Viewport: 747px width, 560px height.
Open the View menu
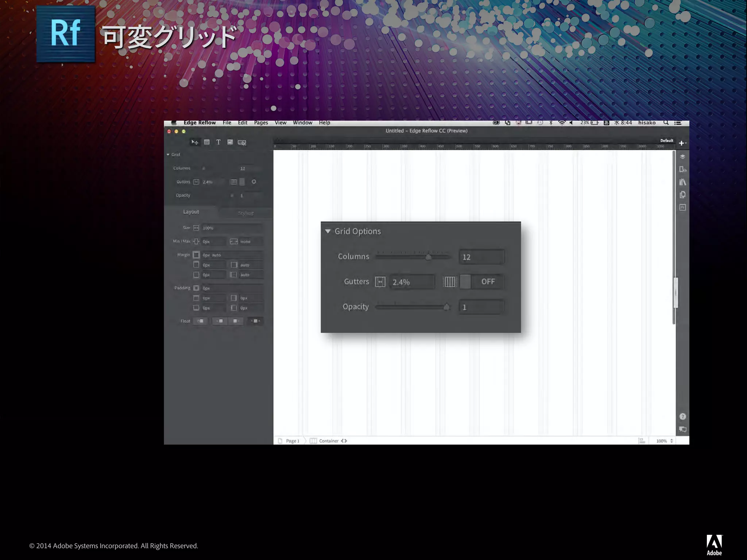[x=280, y=123]
